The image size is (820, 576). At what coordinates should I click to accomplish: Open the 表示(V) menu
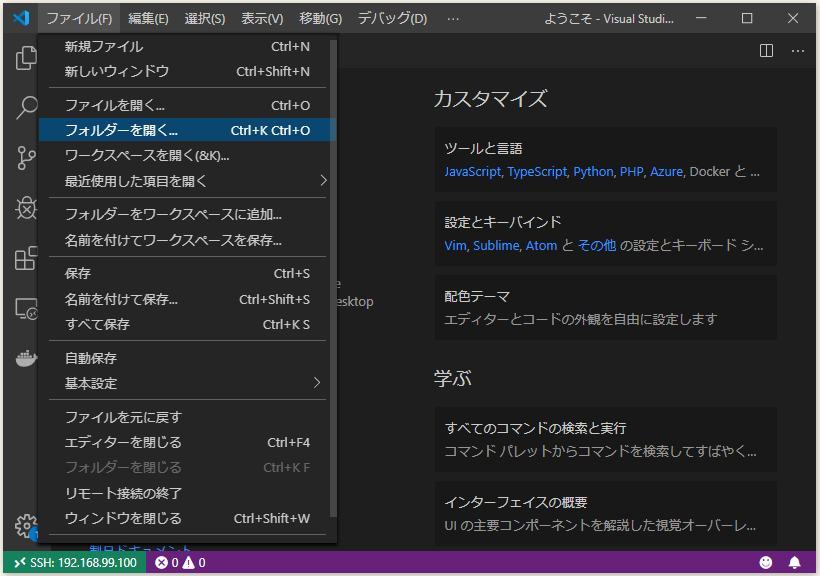coord(262,19)
